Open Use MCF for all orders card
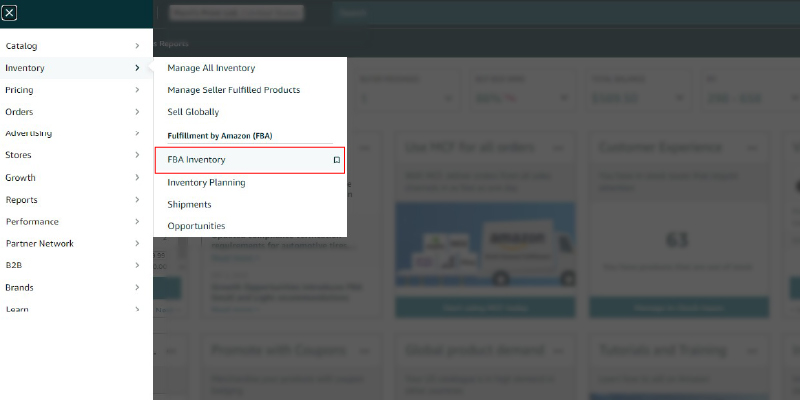Screen dimensions: 800x400 tap(470, 147)
